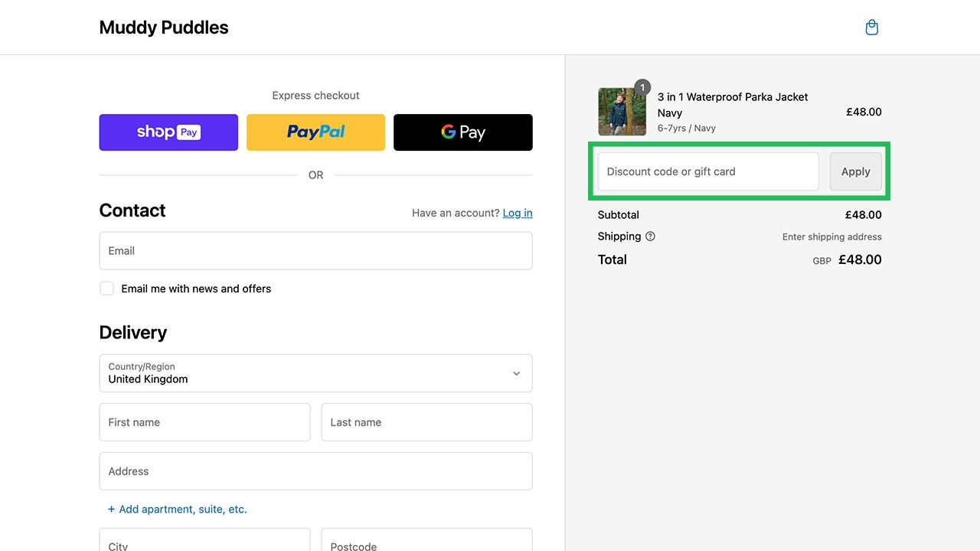
Task: Click the Apply discount button
Action: click(x=856, y=171)
